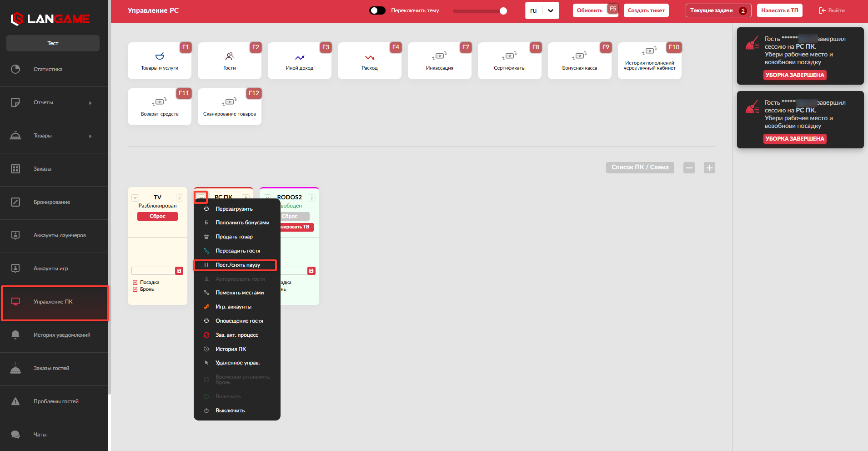The height and width of the screenshot is (451, 868).
Task: Select Управление ПК in the sidebar
Action: pos(55,303)
